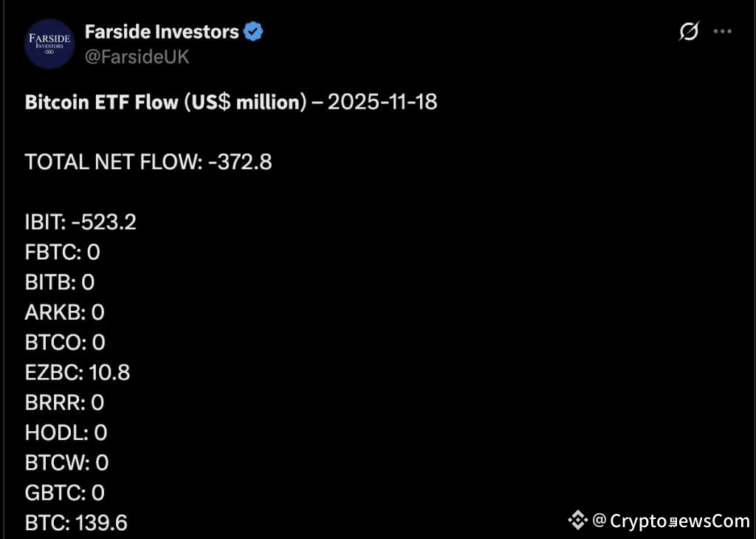
Task: Select the TOTAL NET FLOW line
Action: tap(148, 162)
